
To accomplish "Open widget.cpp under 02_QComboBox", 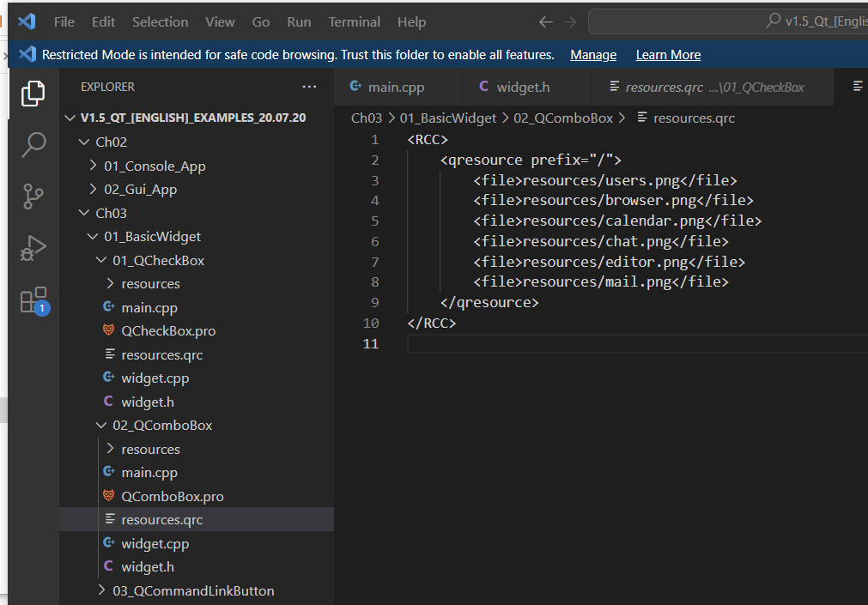I will click(x=197, y=543).
